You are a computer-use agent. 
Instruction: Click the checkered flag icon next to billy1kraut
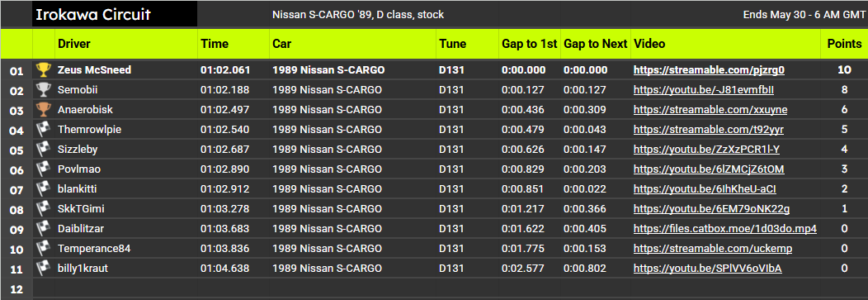tap(43, 269)
